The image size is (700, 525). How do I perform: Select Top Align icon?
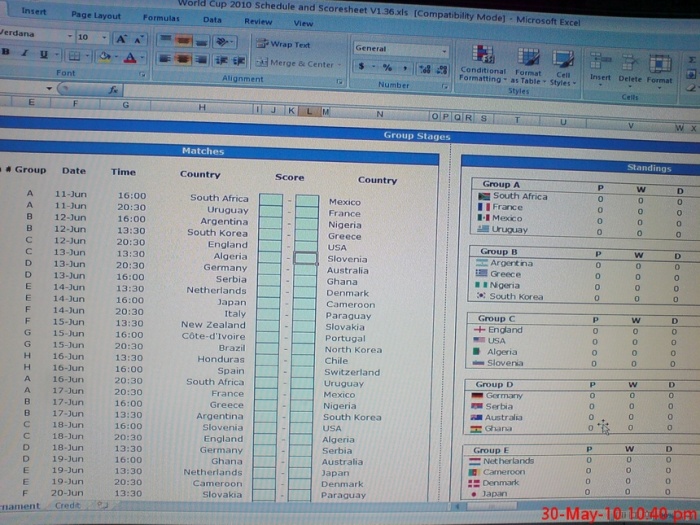(166, 40)
